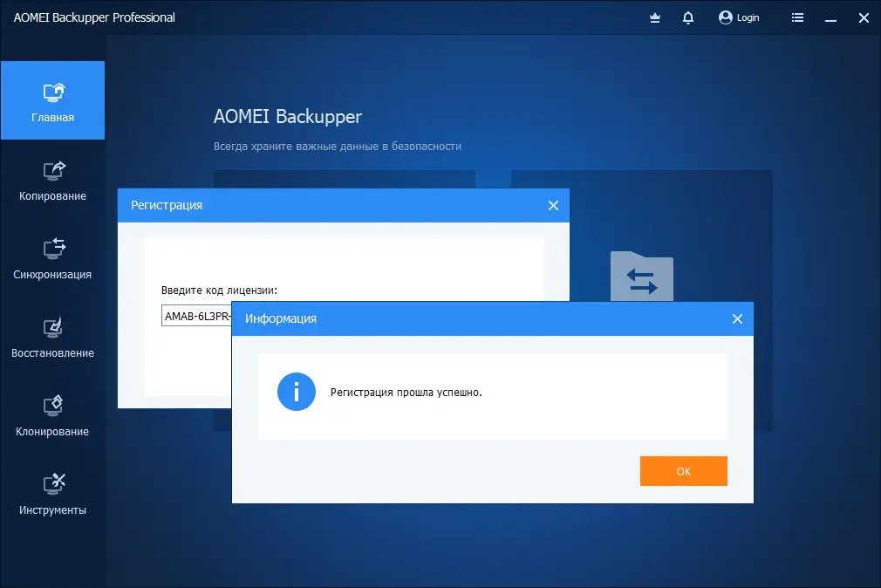Open the Копирование backup tab
The image size is (881, 588).
pos(52,179)
